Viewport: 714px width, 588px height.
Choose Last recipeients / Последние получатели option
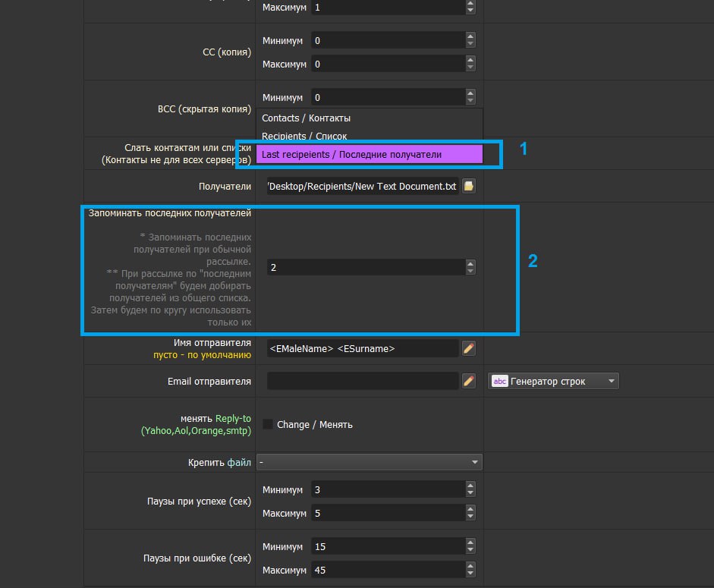point(370,155)
